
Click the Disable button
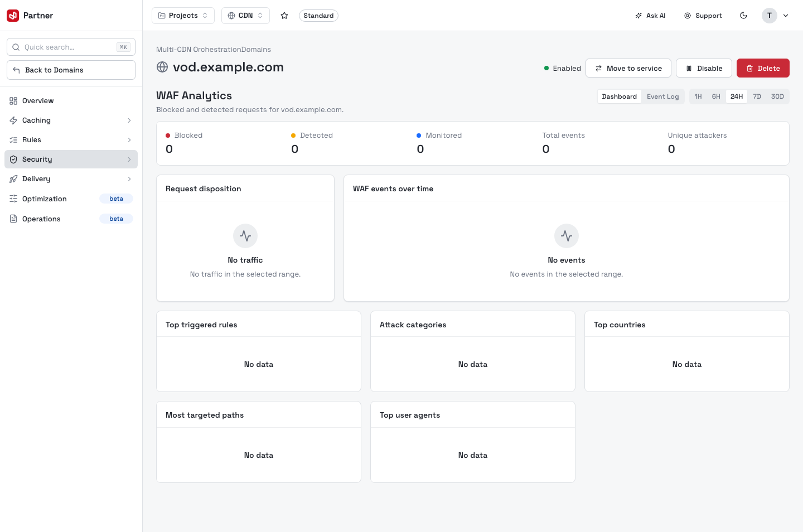[704, 68]
